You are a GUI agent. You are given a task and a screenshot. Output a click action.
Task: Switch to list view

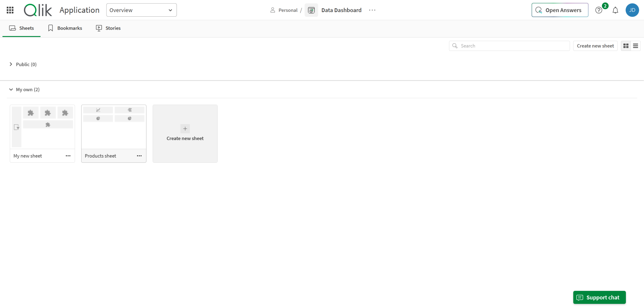(x=635, y=46)
